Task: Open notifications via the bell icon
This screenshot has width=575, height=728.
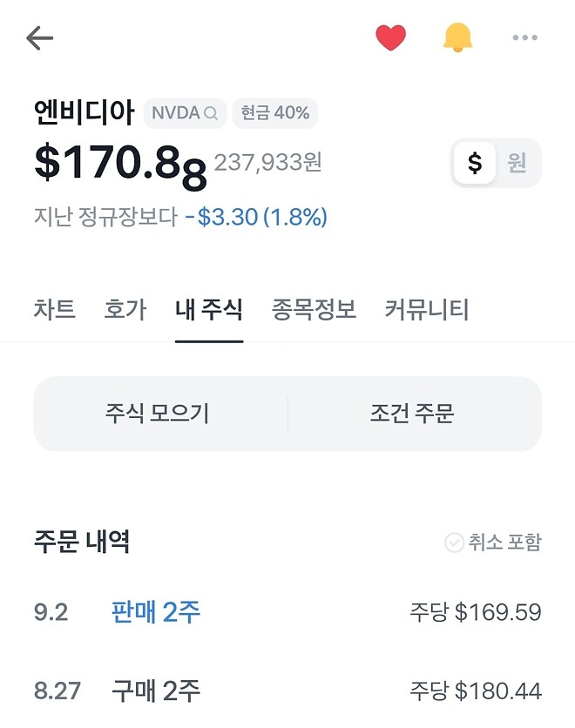Action: pos(455,37)
